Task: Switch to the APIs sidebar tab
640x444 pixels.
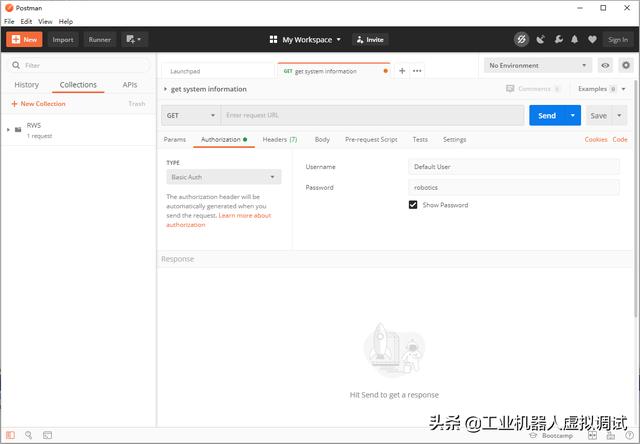Action: click(x=130, y=85)
